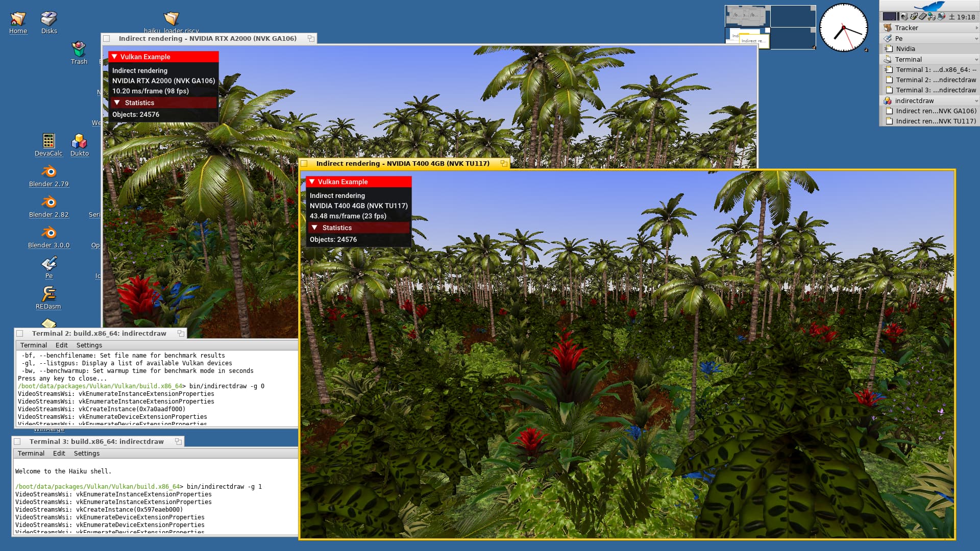Open the Settings menu in the Terminal 3 window
The height and width of the screenshot is (551, 980).
point(87,454)
